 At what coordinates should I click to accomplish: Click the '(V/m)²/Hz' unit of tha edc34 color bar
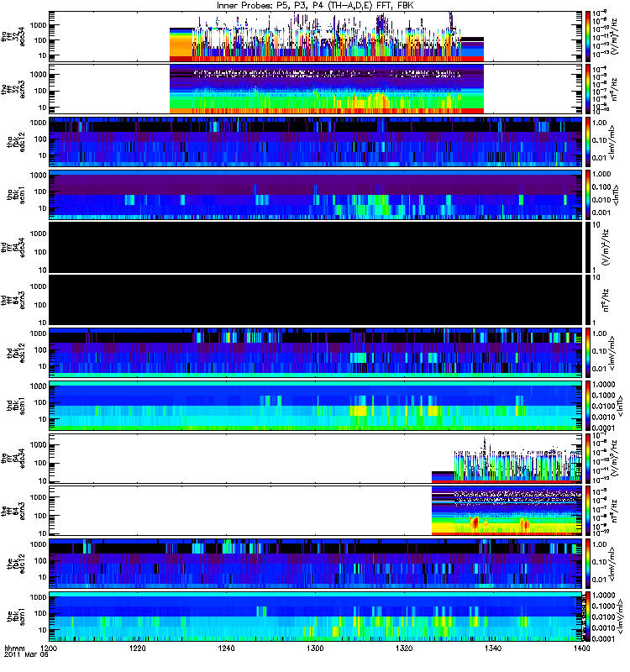tap(614, 36)
